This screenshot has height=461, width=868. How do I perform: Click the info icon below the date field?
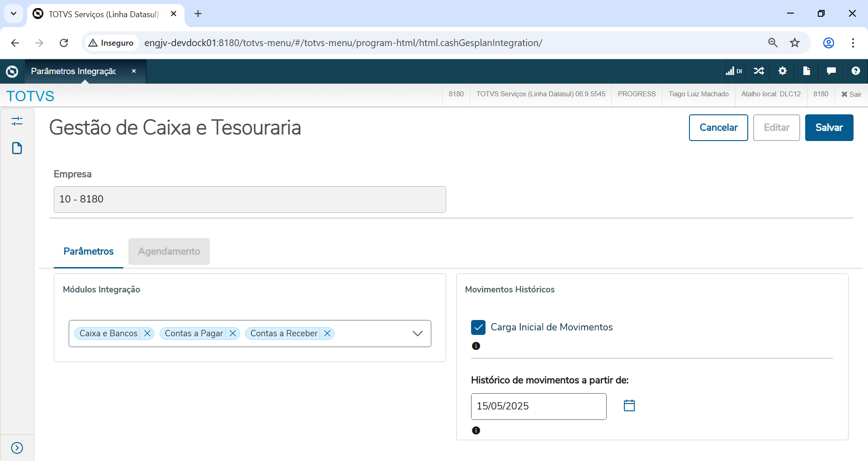[476, 430]
